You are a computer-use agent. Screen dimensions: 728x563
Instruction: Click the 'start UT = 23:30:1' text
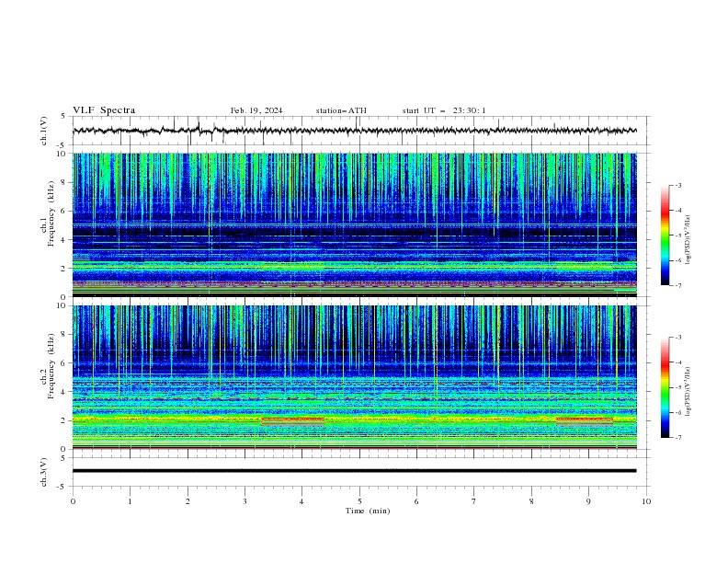click(x=444, y=110)
